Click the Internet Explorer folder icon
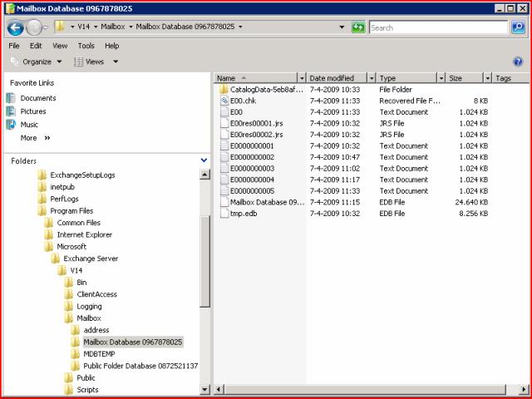Screen dimensions: 532x399 pyautogui.click(x=49, y=234)
